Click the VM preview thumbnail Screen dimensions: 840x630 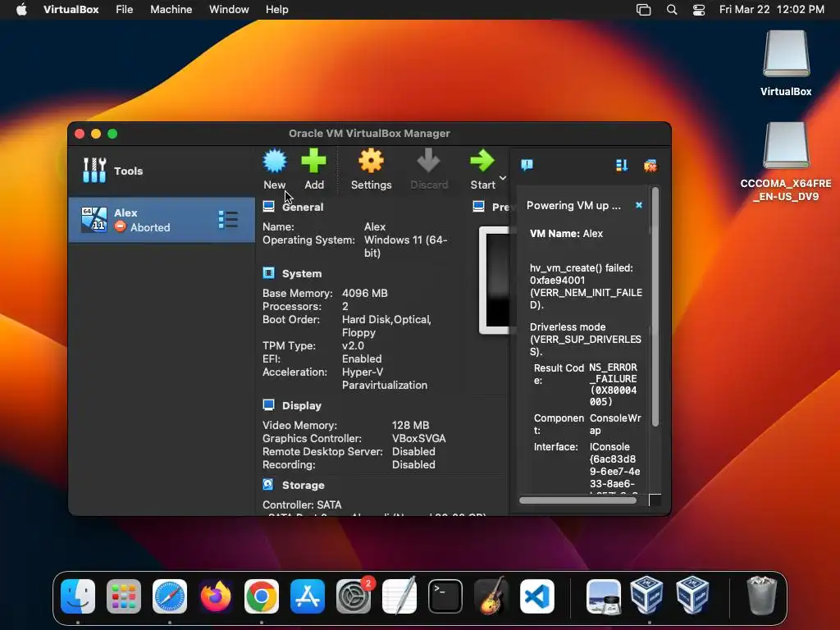494,280
